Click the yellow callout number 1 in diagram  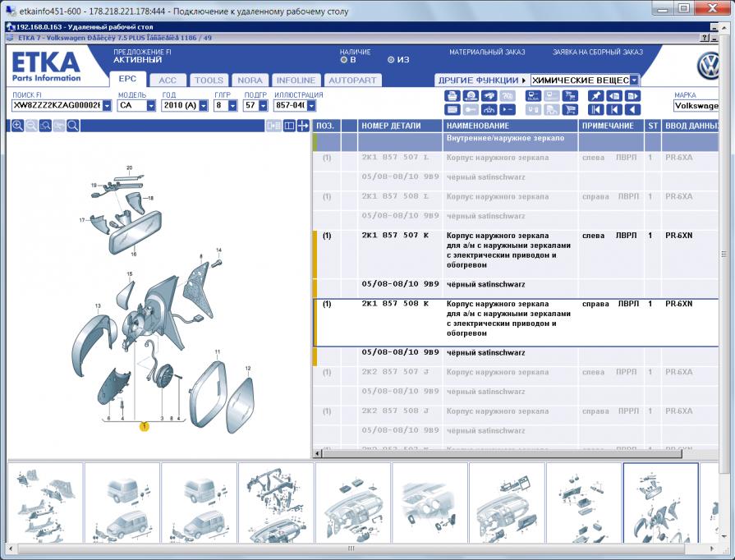click(145, 426)
